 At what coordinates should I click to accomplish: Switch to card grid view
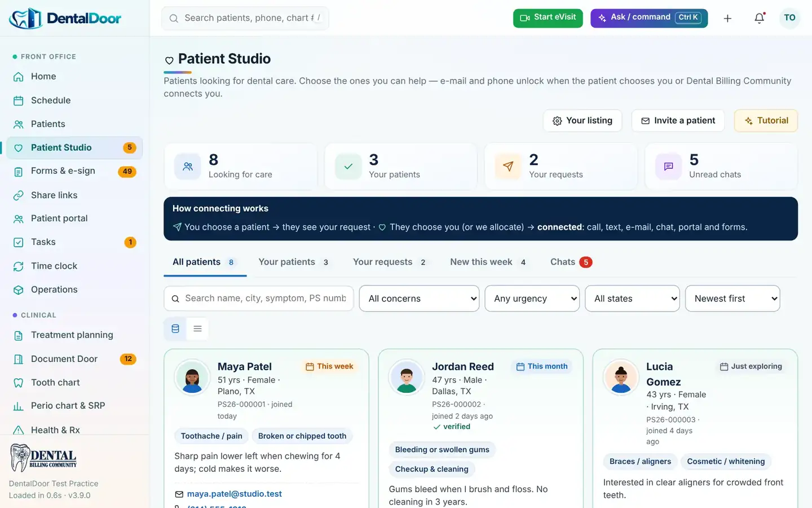(175, 329)
